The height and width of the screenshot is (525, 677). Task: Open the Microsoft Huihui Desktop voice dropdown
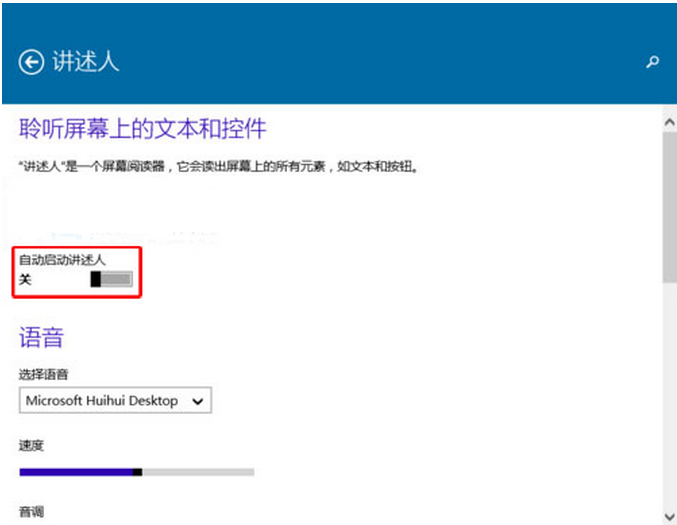point(115,401)
